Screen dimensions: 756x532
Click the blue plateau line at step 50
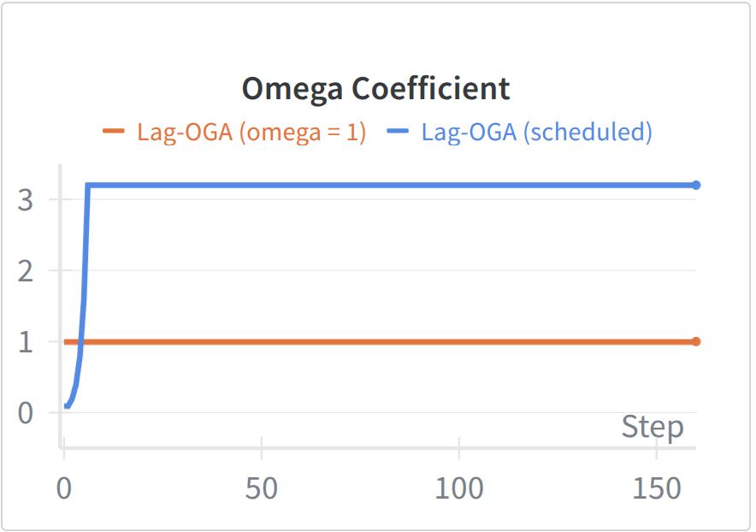[262, 185]
